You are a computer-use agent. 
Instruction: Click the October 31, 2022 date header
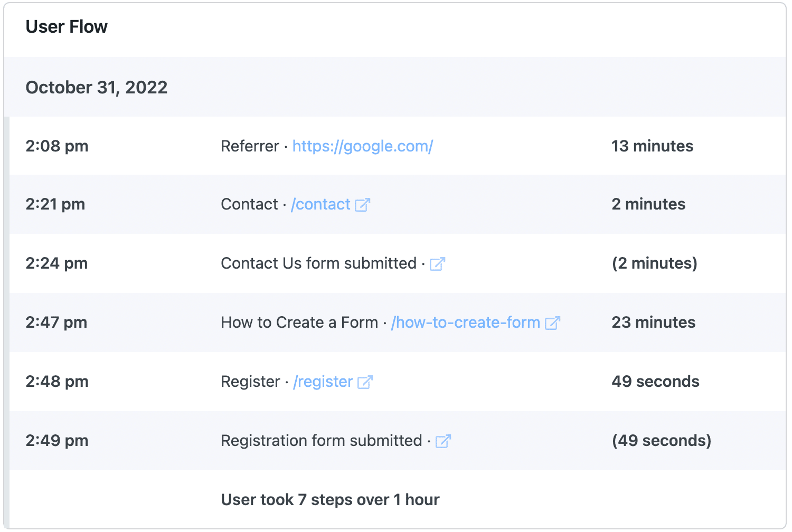tap(97, 87)
